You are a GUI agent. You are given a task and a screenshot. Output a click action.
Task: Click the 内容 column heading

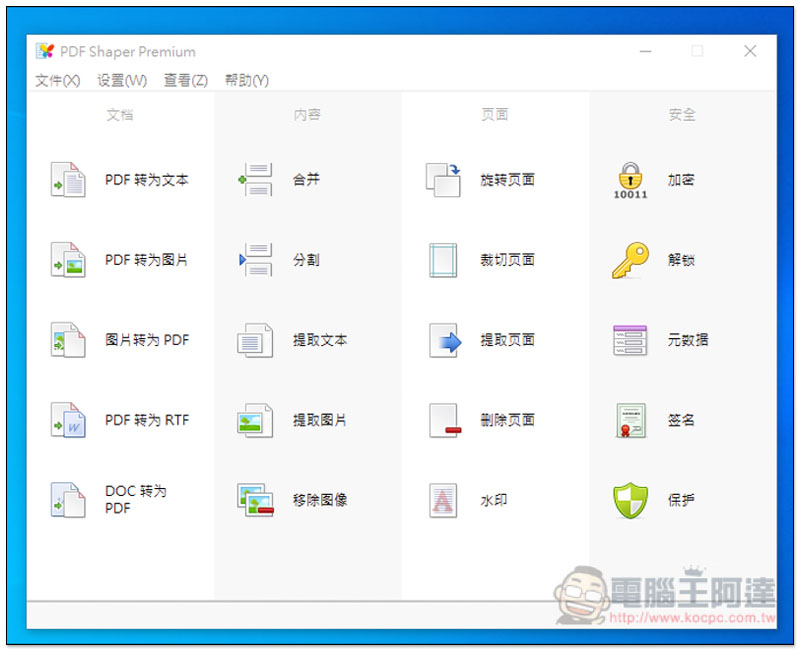pos(307,115)
